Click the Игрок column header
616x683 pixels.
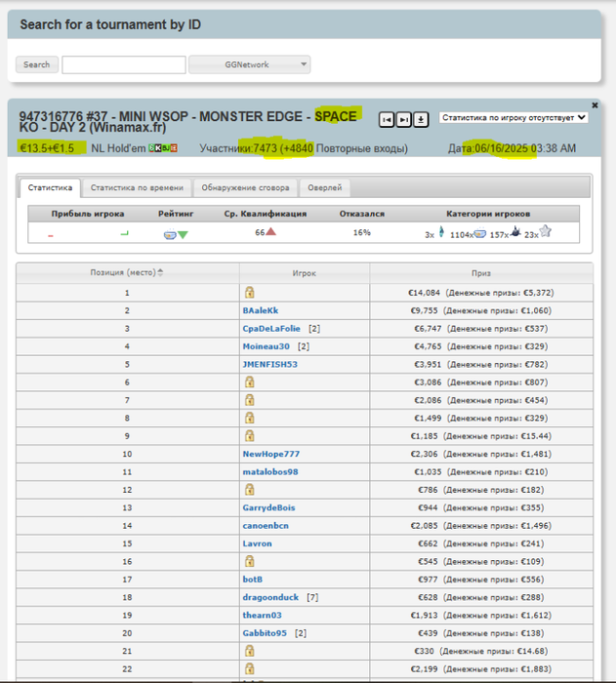[305, 273]
